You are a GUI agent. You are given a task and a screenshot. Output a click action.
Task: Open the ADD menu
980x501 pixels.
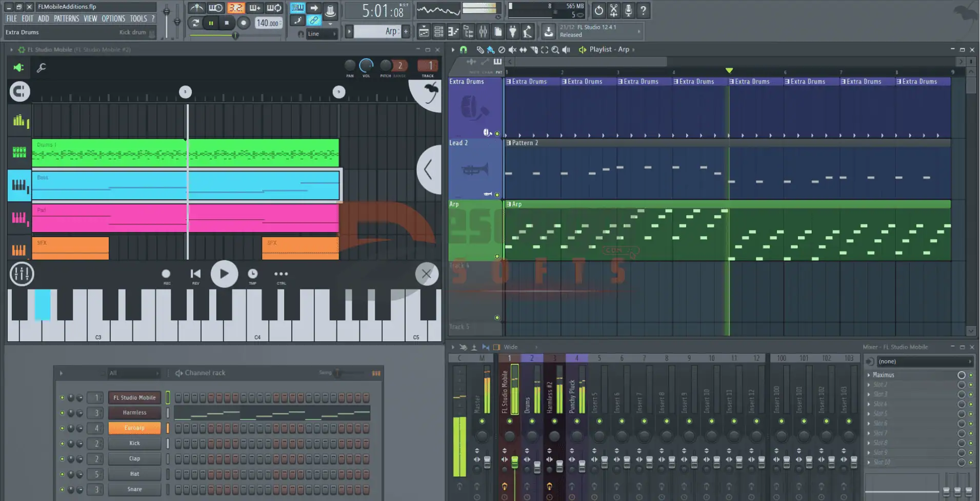tap(44, 18)
